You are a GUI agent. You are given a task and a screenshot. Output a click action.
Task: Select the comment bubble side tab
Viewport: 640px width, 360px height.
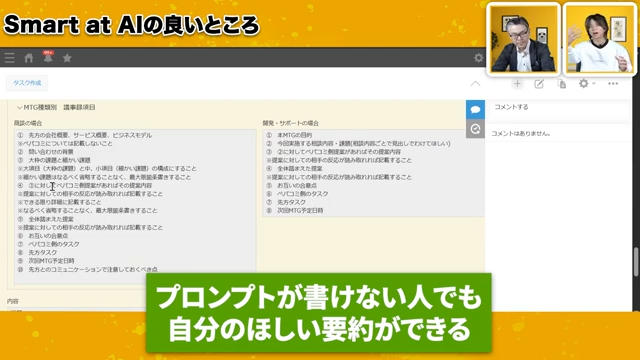point(476,109)
